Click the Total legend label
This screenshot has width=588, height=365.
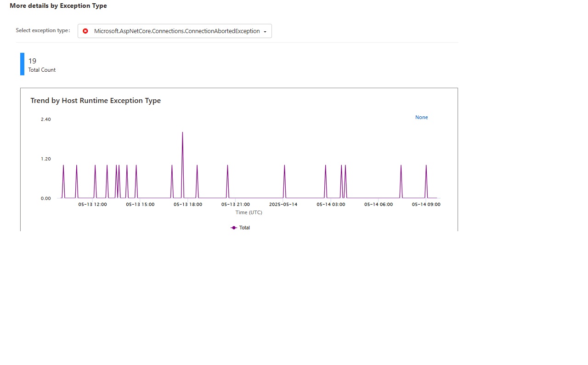coord(244,228)
